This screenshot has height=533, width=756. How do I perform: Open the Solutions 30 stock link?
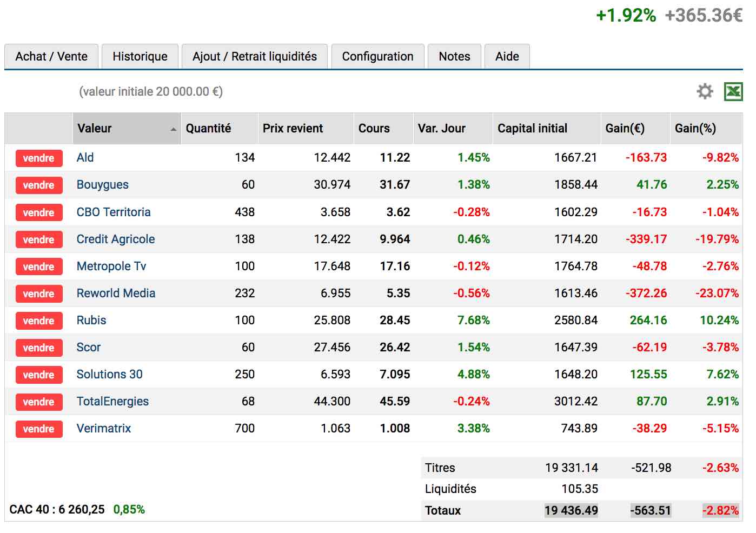[110, 374]
